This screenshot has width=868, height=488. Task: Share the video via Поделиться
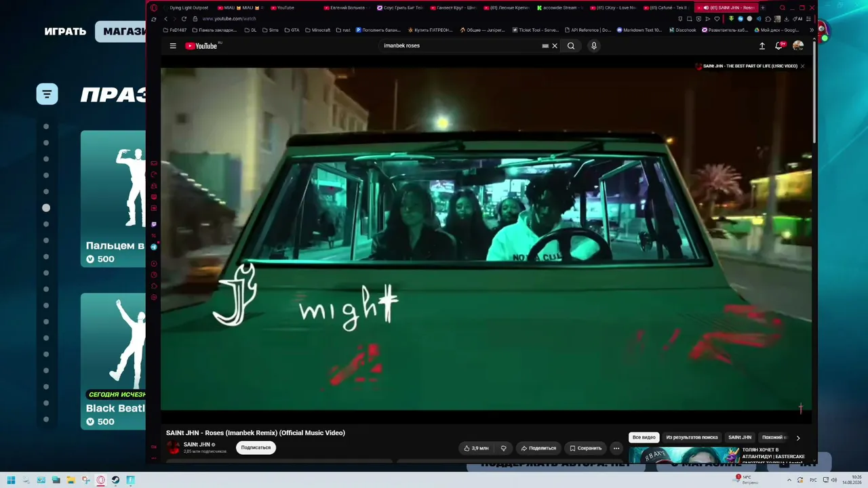coord(538,448)
